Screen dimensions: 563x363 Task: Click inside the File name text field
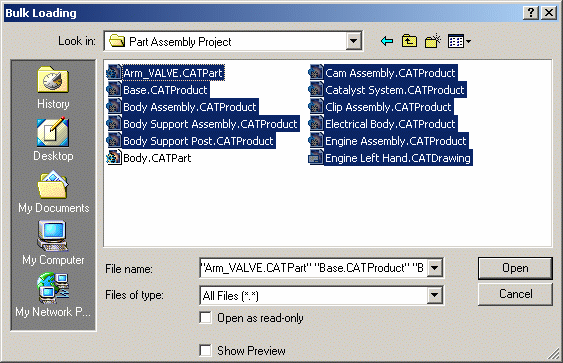click(313, 268)
